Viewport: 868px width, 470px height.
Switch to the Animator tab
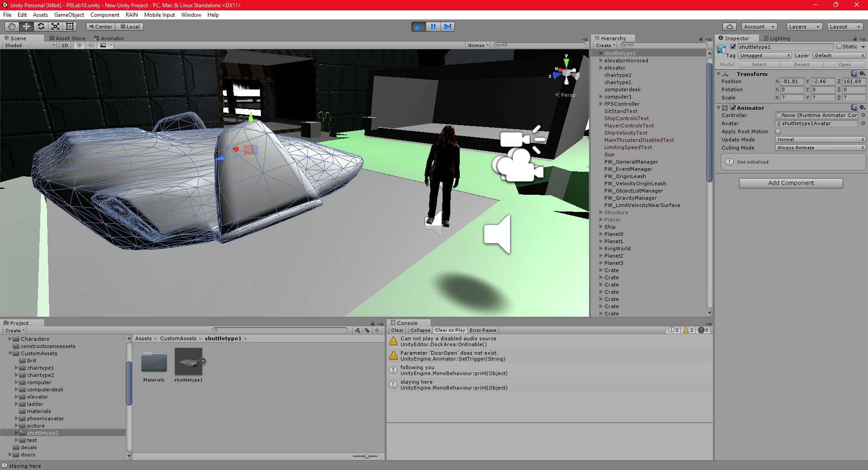coord(109,38)
